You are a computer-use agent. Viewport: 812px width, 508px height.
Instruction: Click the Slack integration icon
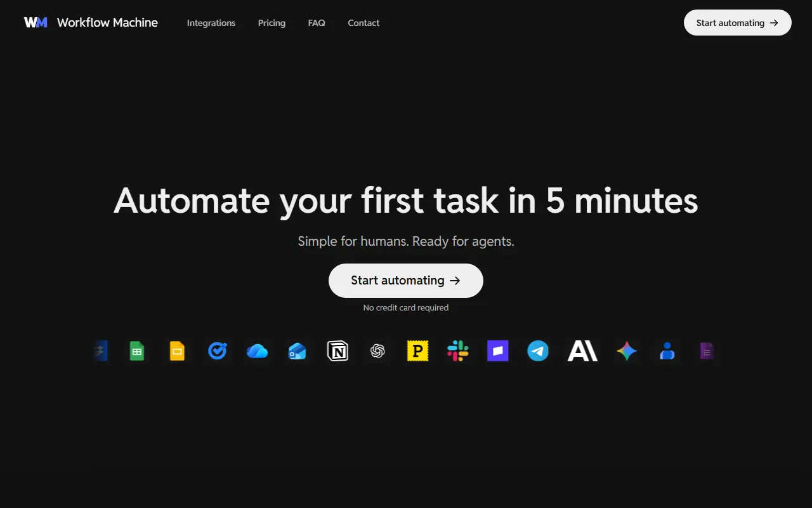pyautogui.click(x=457, y=351)
